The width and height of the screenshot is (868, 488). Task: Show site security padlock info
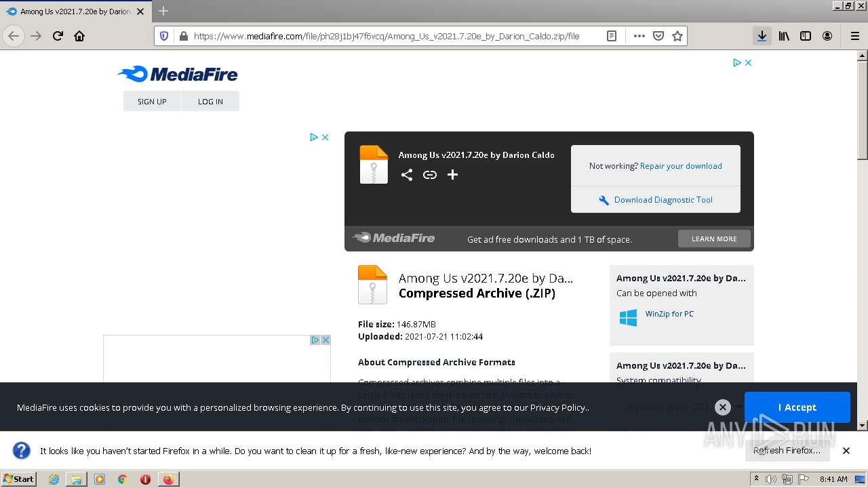182,36
